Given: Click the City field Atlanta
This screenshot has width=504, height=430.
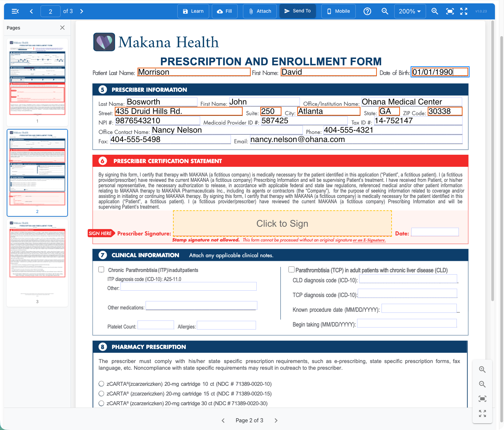Looking at the screenshot, I should click(x=329, y=111).
